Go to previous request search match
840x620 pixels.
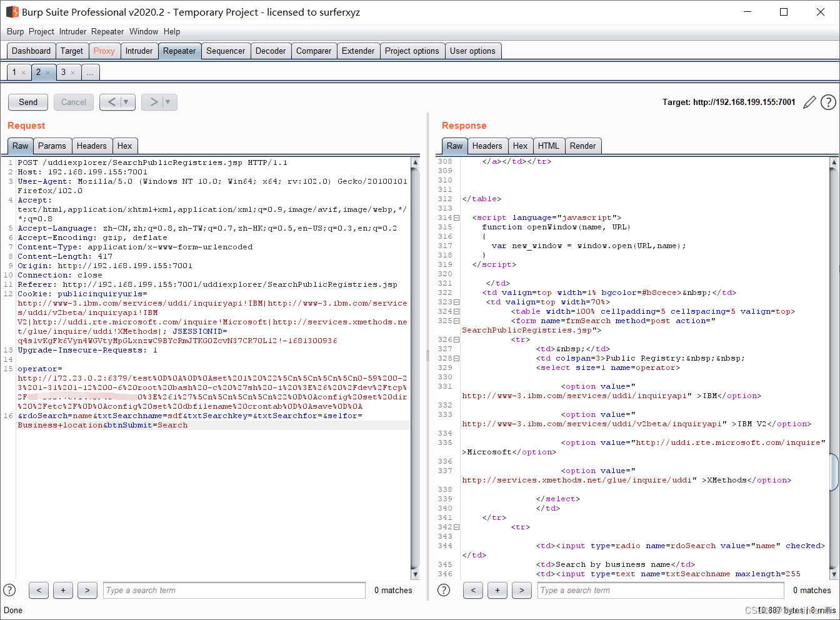click(x=39, y=590)
